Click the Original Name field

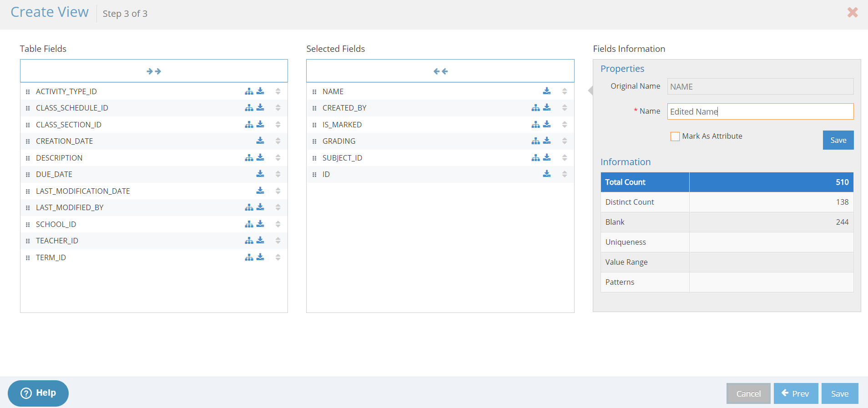pos(760,86)
